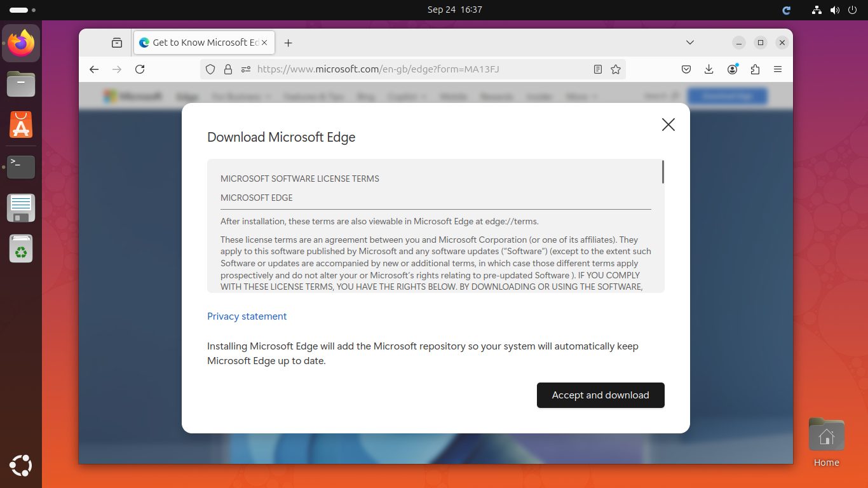Open the Firefox extensions puzzle icon
This screenshot has height=488, width=868.
pyautogui.click(x=755, y=69)
